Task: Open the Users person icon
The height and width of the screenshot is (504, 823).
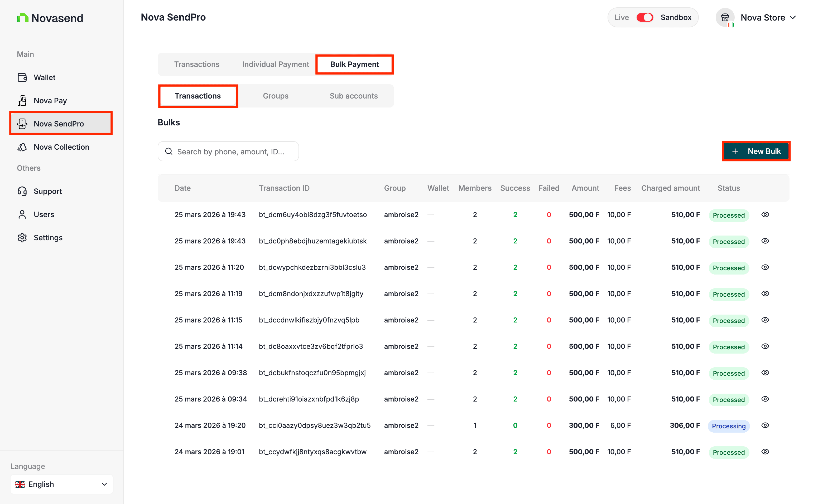Action: tap(22, 214)
